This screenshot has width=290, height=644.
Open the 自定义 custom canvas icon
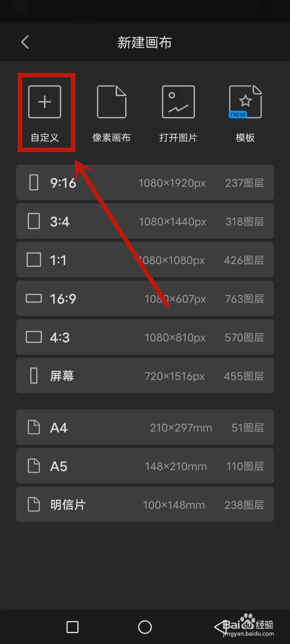click(x=45, y=102)
